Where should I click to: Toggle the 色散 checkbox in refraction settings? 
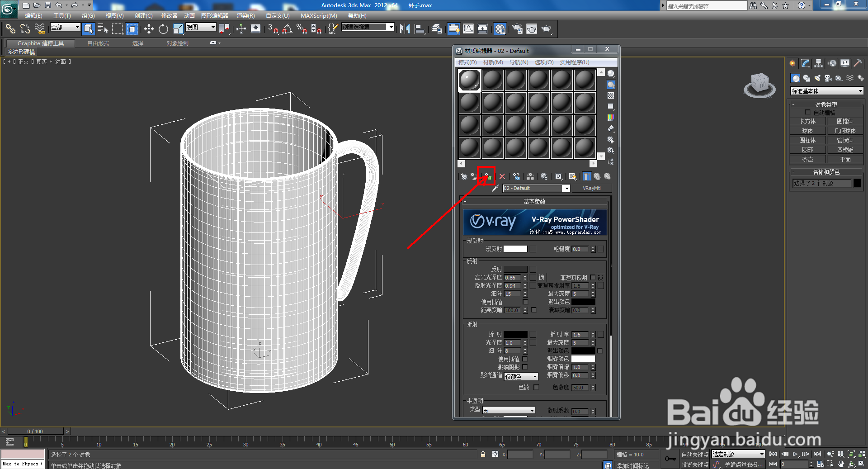point(537,387)
